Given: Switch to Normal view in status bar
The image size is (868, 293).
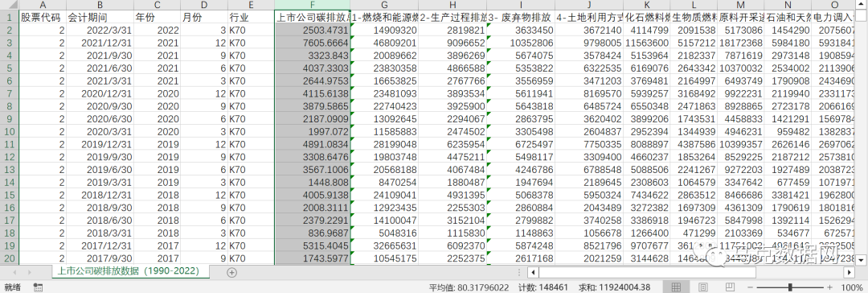Looking at the screenshot, I should 675,287.
